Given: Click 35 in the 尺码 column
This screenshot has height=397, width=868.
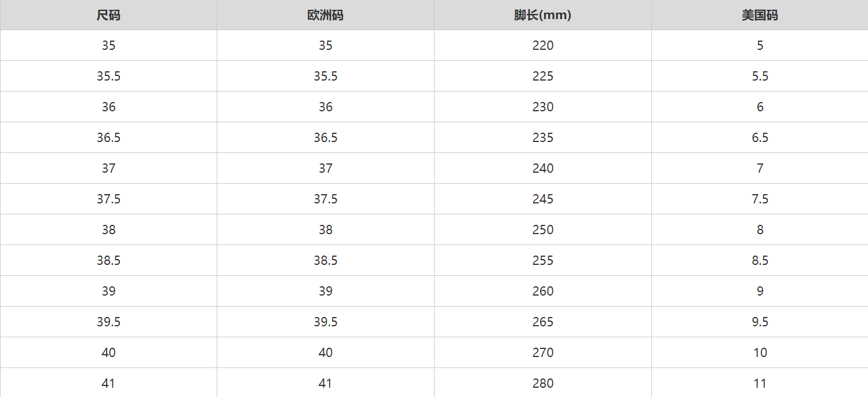Looking at the screenshot, I should pyautogui.click(x=108, y=45).
